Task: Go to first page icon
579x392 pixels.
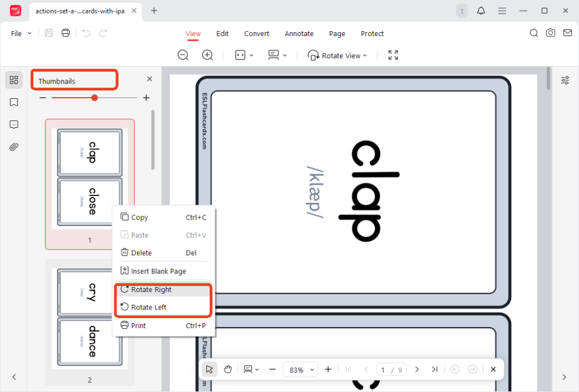Action: [348, 369]
